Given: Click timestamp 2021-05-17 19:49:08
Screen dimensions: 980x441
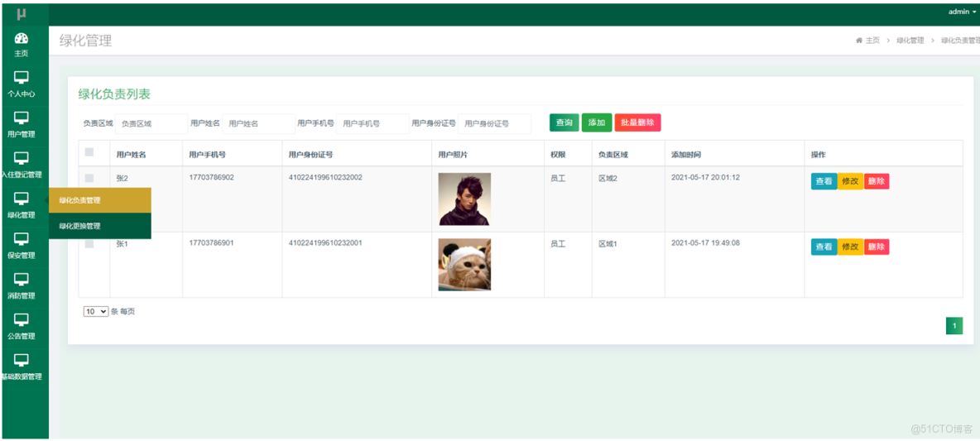Looking at the screenshot, I should (x=706, y=243).
